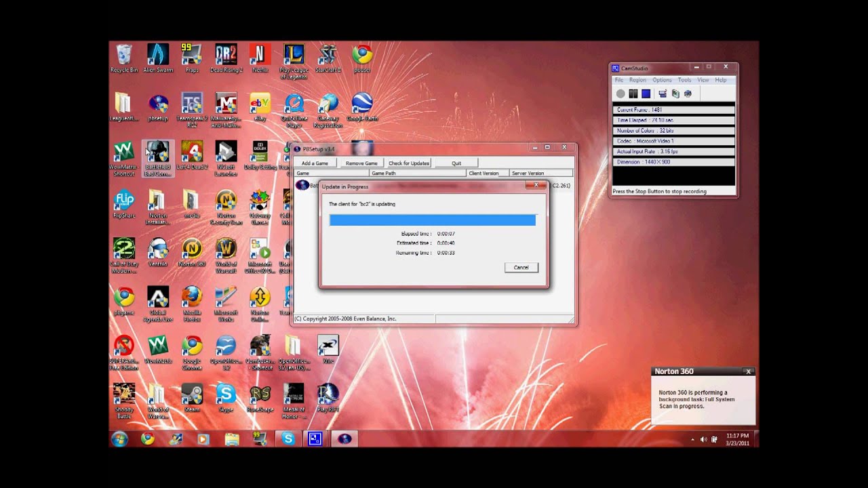This screenshot has height=488, width=868.
Task: Open the File menu in CamStudio
Action: (x=619, y=80)
